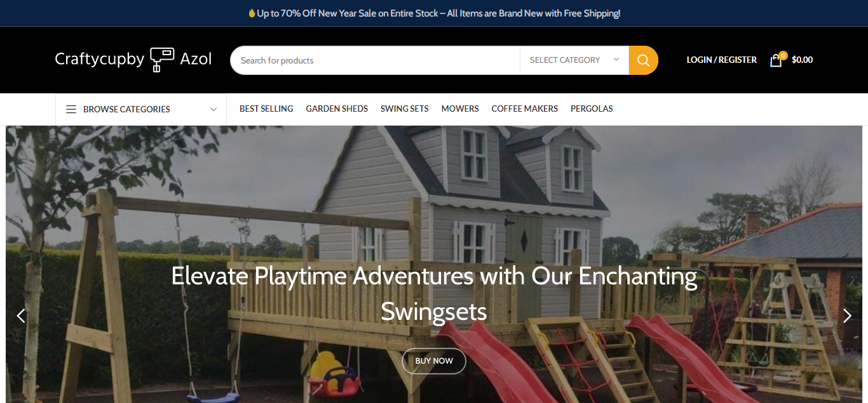Viewport: 868px width, 403px height.
Task: Go to Garden Sheds category
Action: point(337,109)
